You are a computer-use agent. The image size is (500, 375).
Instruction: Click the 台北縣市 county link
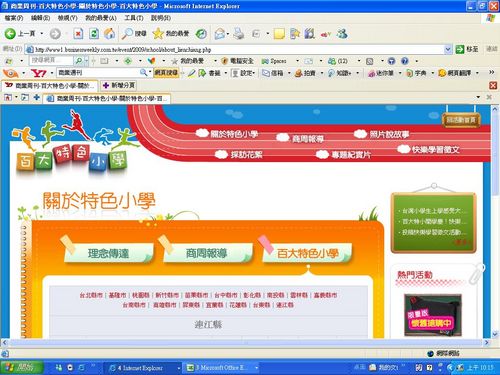coord(91,295)
